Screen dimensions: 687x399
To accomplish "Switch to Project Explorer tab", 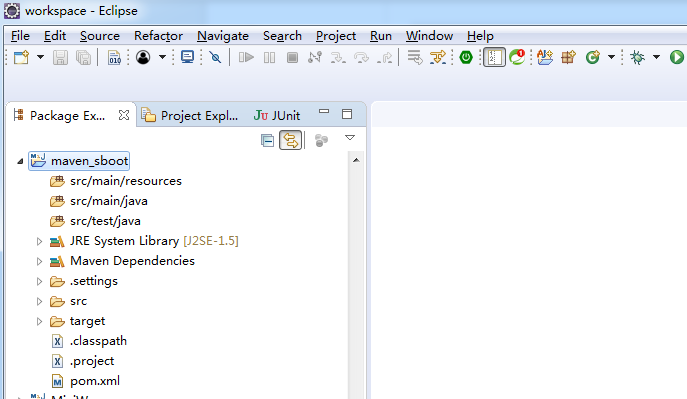I will click(x=191, y=116).
